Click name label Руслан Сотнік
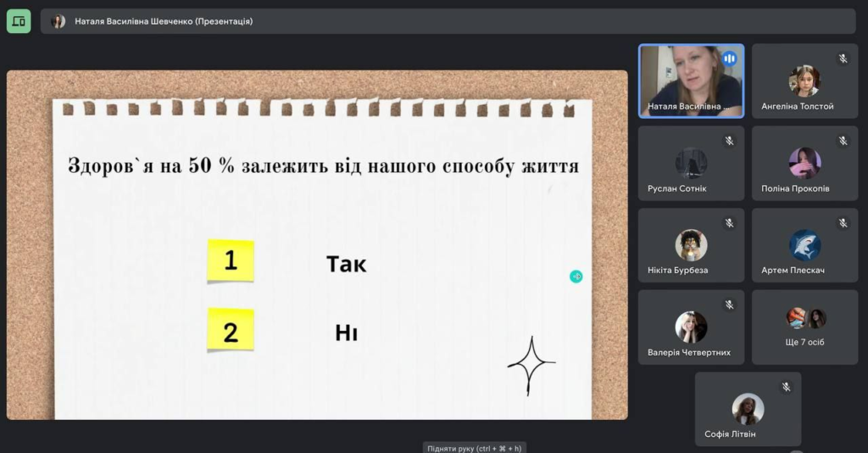Image resolution: width=868 pixels, height=453 pixels. (x=677, y=188)
